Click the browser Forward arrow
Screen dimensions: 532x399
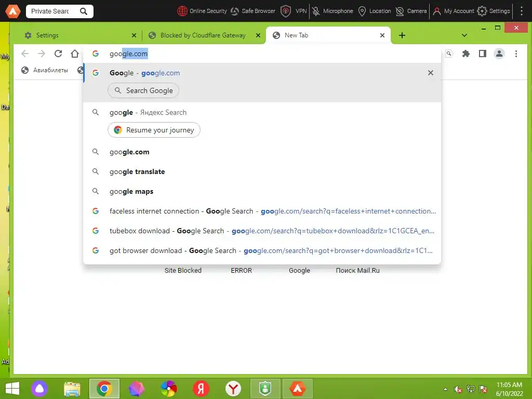point(42,54)
